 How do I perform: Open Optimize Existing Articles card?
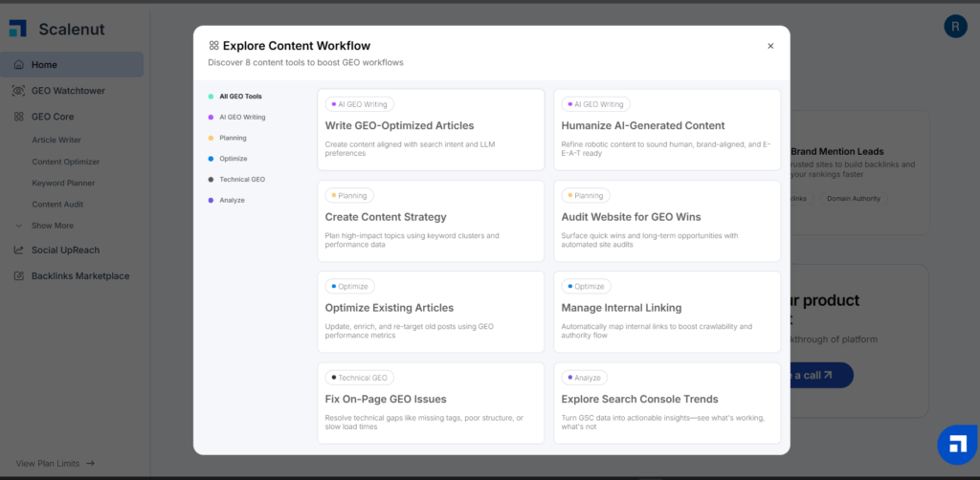[431, 312]
